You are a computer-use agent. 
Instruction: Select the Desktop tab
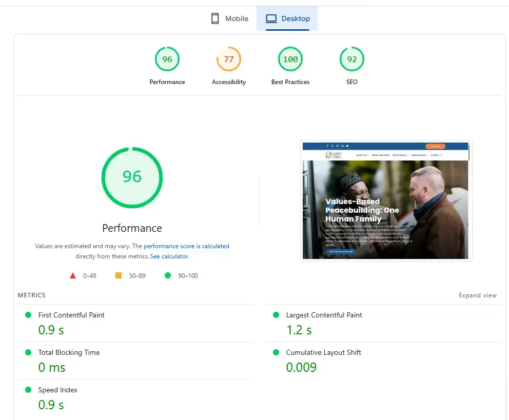[287, 18]
